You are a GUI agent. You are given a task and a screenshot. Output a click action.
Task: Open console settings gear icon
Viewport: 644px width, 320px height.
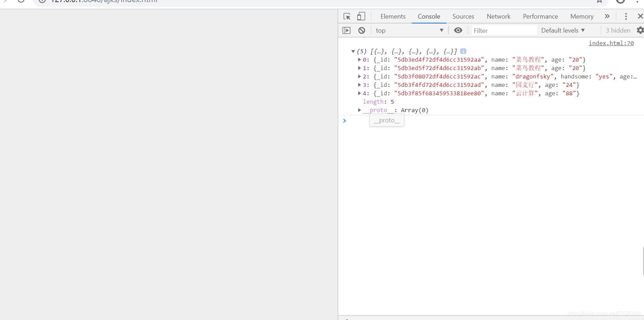pyautogui.click(x=640, y=30)
